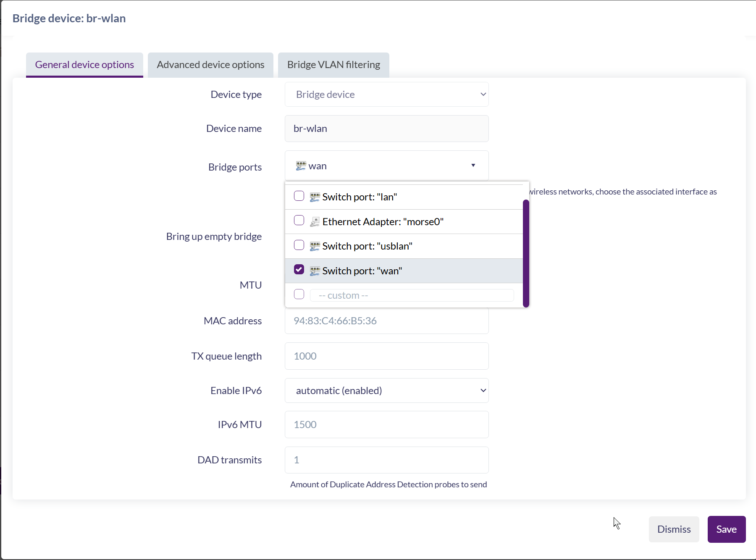This screenshot has width=756, height=560.
Task: Collapse the Bridge ports dropdown arrow
Action: [473, 166]
